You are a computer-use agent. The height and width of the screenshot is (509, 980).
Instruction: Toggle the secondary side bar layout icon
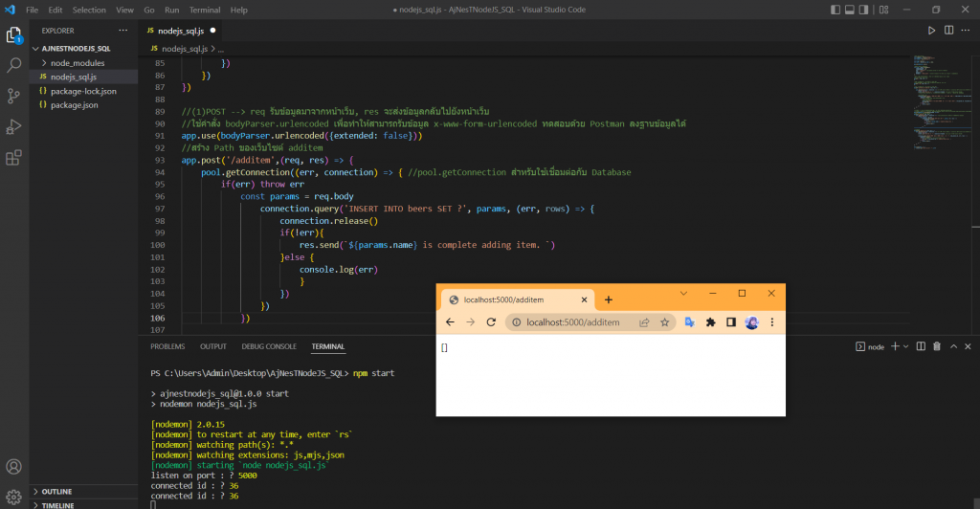864,10
